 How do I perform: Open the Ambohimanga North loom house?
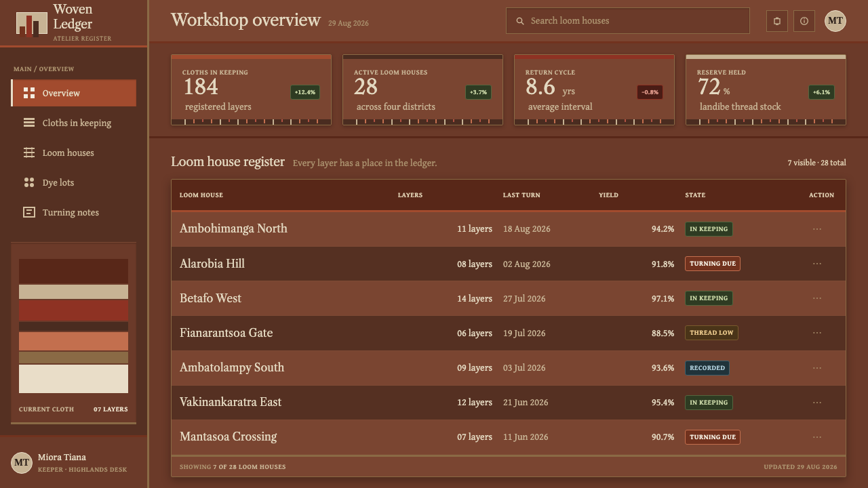[x=233, y=228]
